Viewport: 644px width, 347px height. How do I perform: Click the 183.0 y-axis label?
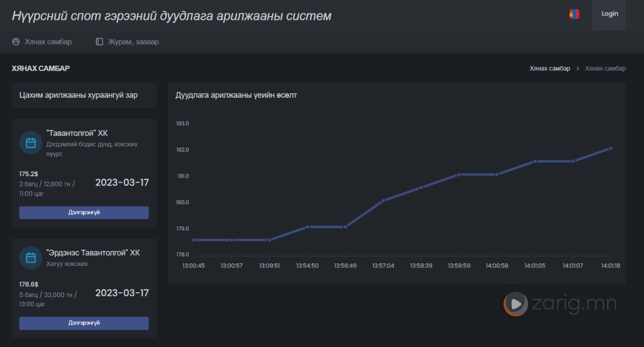(182, 124)
